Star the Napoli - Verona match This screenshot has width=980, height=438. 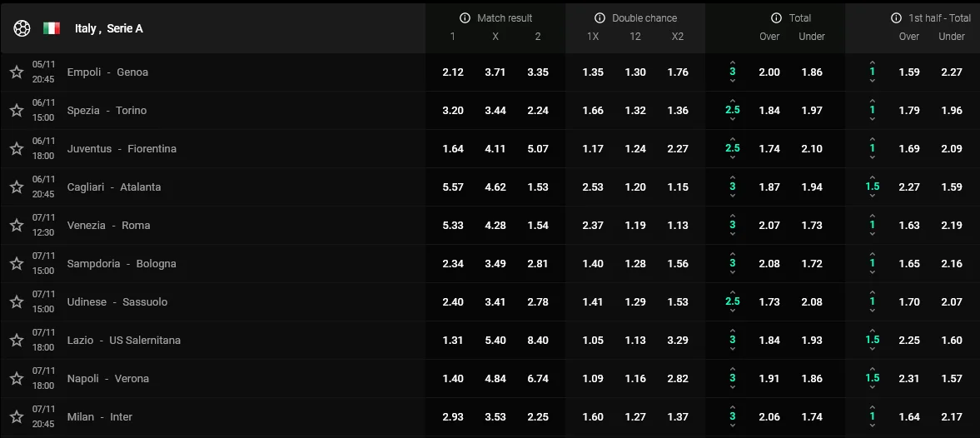coord(17,379)
